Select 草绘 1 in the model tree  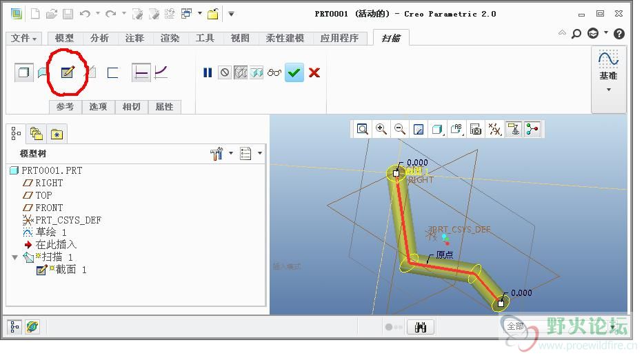pyautogui.click(x=45, y=232)
